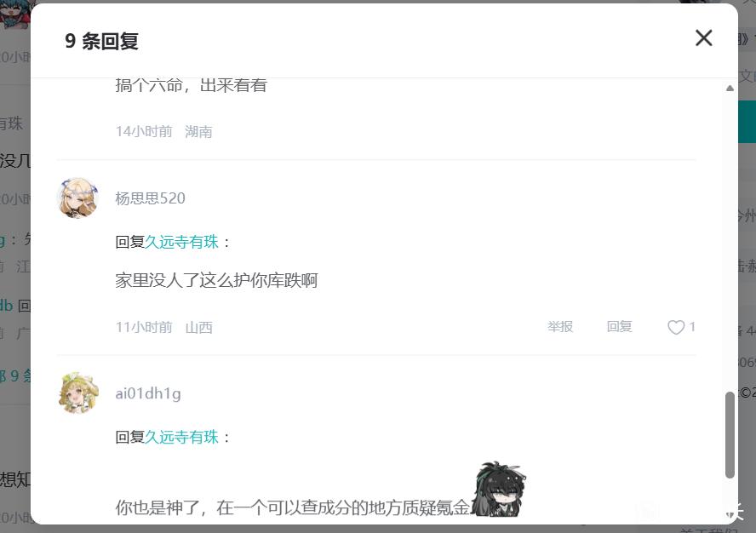Viewport: 756px width, 533px height.
Task: Click the 11小时前 timestamp on 杨思思520's comment
Action: pyautogui.click(x=144, y=327)
